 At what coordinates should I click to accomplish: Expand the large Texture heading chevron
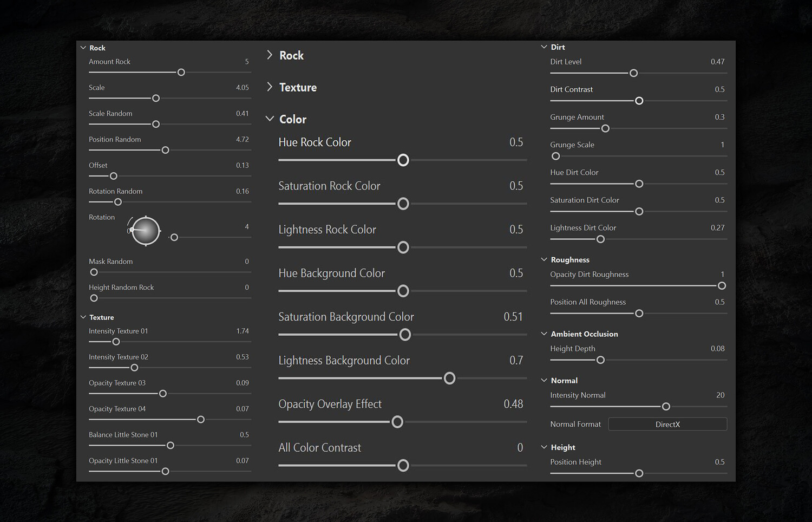point(270,87)
